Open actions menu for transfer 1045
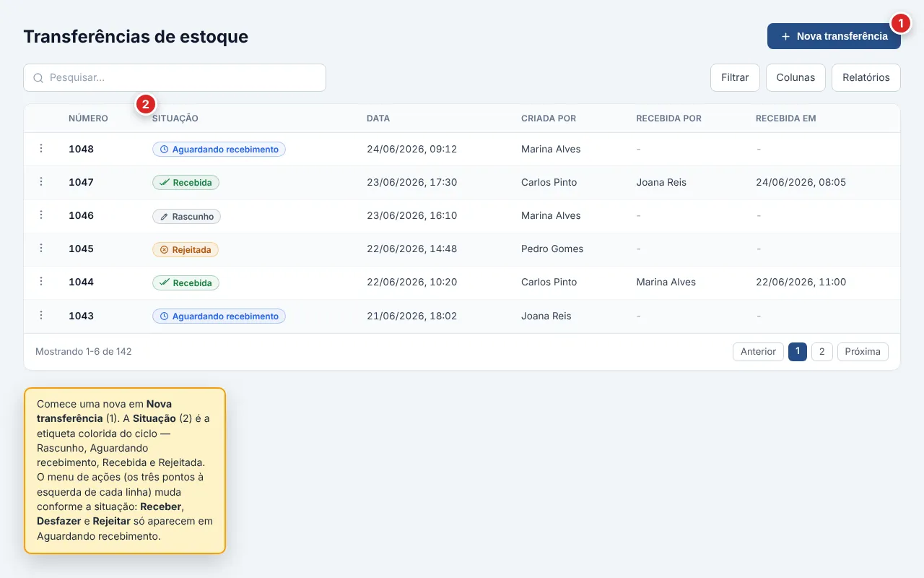 41,249
